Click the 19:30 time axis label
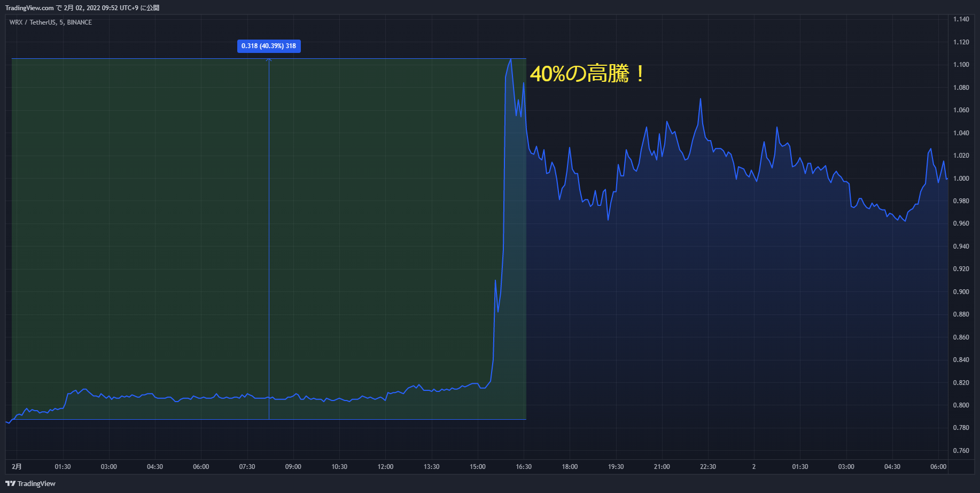This screenshot has height=493, width=980. pos(616,467)
